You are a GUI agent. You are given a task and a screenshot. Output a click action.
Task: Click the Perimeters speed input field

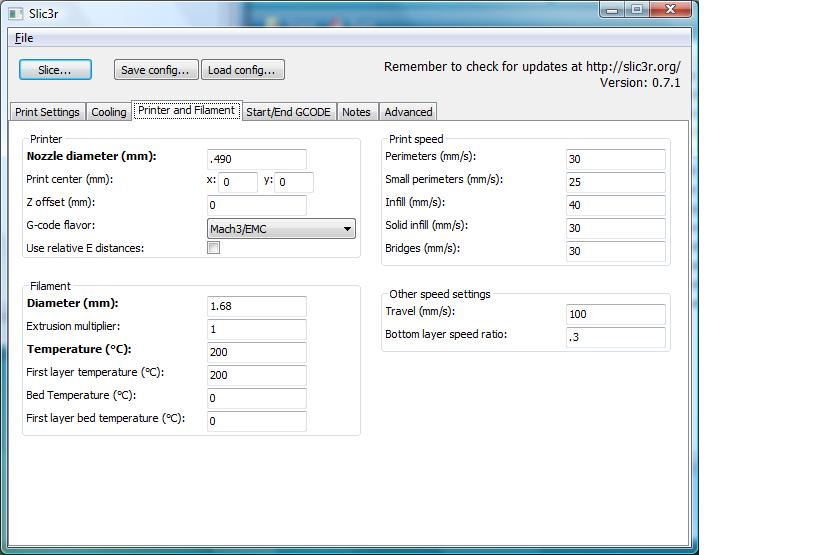point(615,160)
